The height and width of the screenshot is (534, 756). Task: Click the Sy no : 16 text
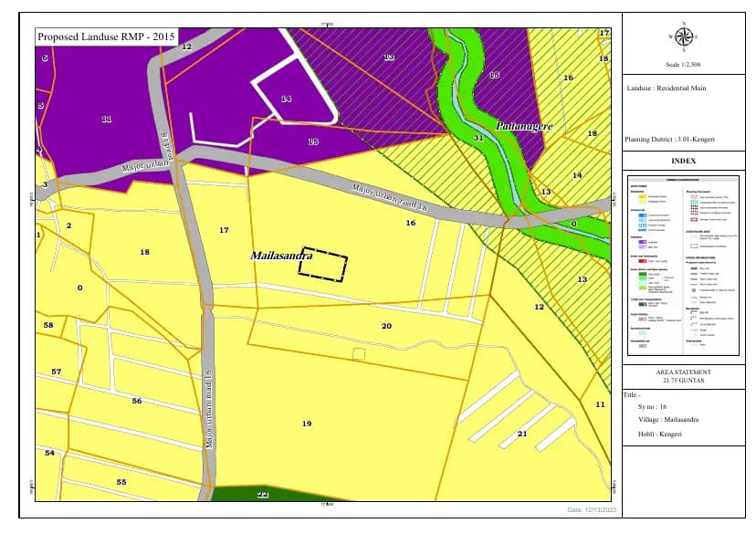652,407
